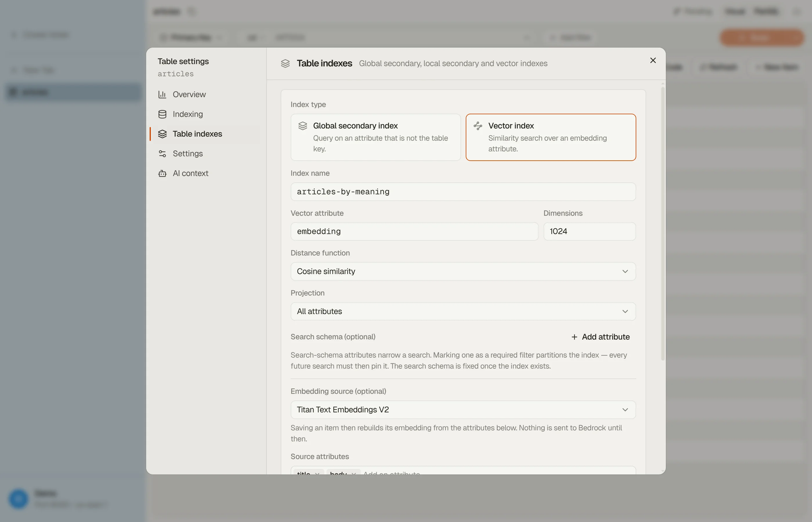
Task: Choose Vector index type
Action: [551, 137]
